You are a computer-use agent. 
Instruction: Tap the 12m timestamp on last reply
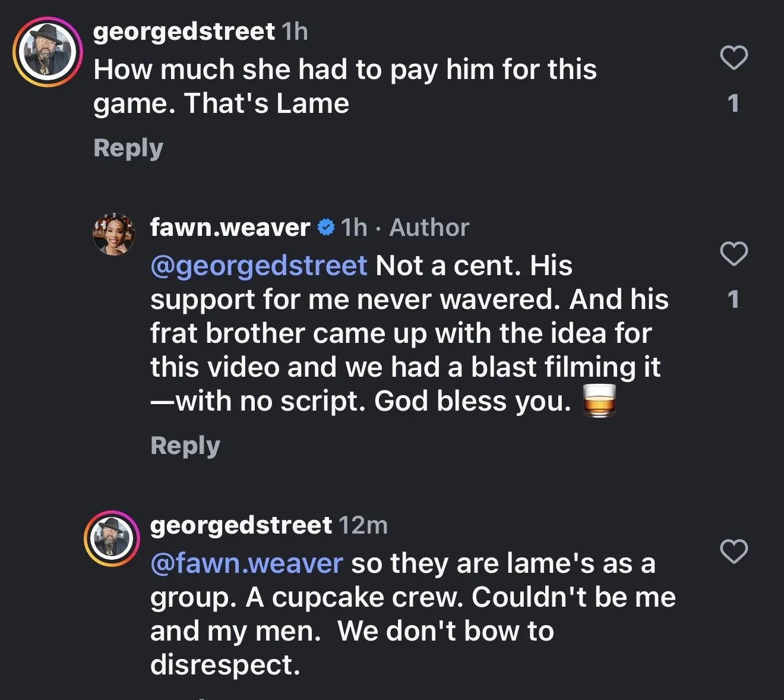point(363,526)
